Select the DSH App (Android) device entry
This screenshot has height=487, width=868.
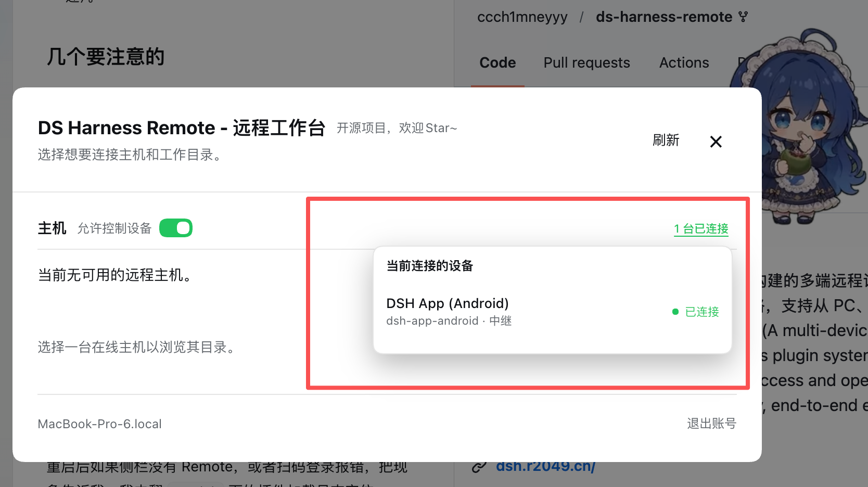(553, 312)
